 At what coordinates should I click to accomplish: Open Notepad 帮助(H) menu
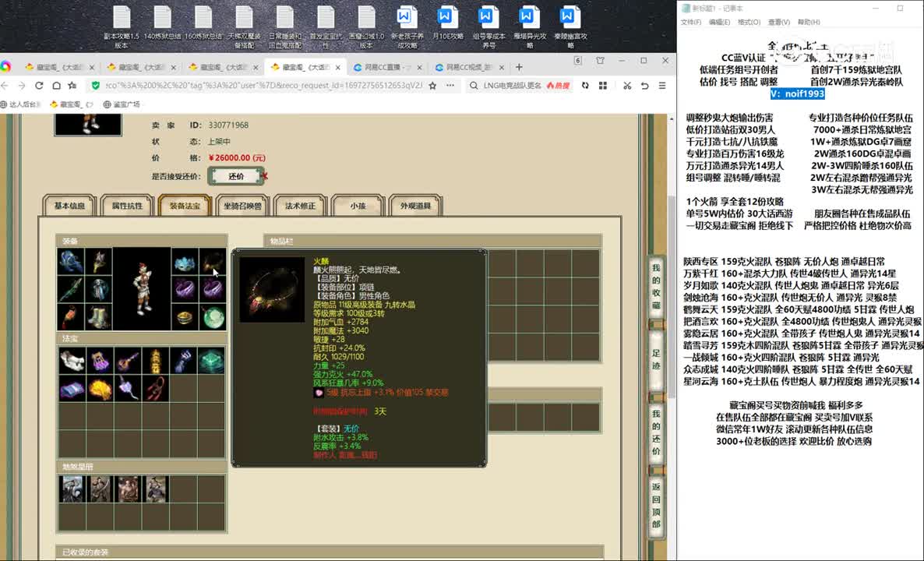(x=809, y=23)
